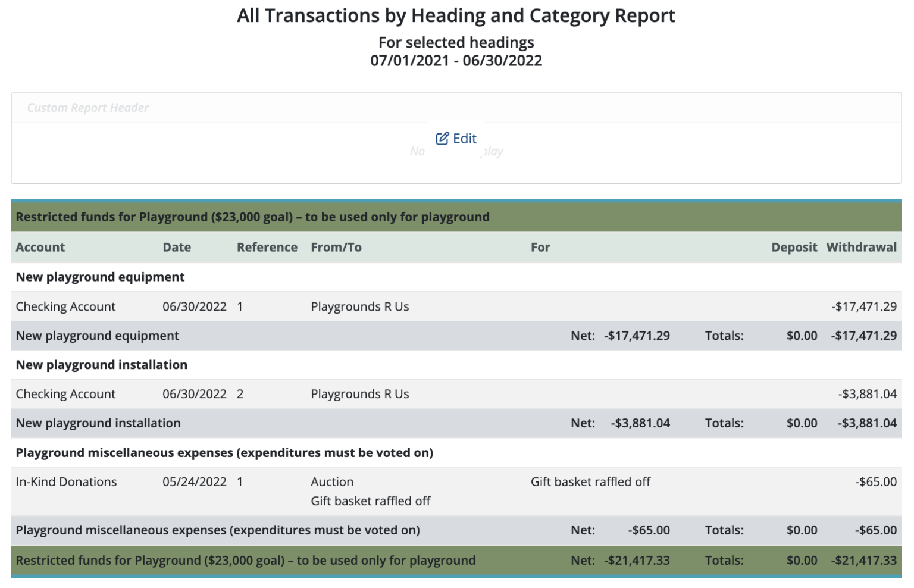Click the For column header
This screenshot has width=914, height=588.
tap(540, 247)
